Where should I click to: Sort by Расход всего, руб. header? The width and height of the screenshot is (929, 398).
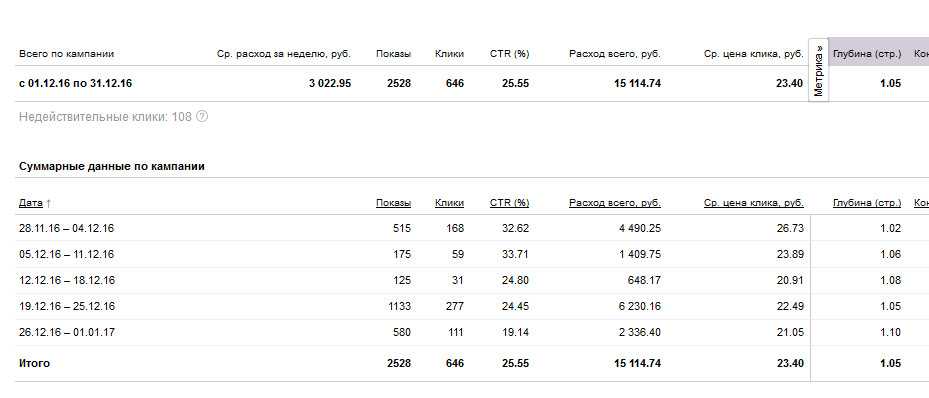pos(615,203)
